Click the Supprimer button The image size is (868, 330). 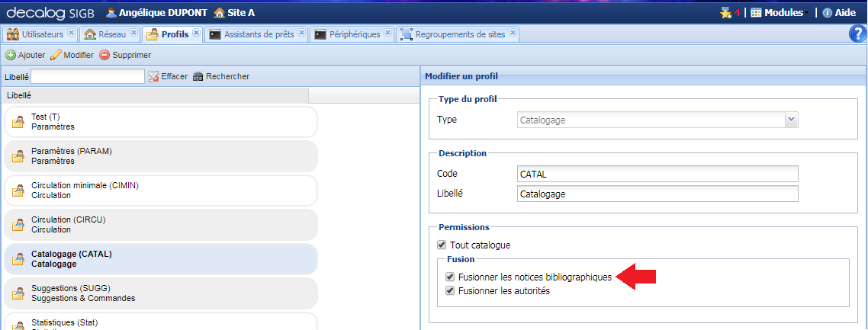(x=125, y=56)
